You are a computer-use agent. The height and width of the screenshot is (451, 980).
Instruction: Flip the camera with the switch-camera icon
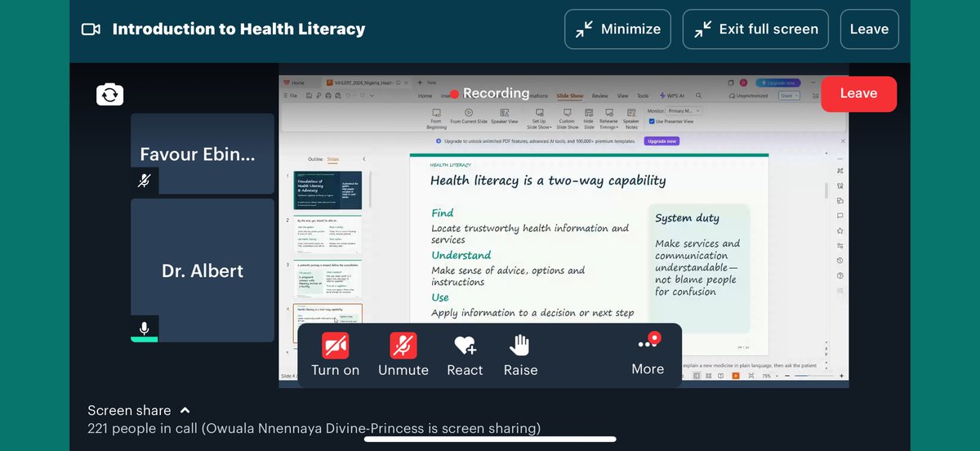coord(109,95)
